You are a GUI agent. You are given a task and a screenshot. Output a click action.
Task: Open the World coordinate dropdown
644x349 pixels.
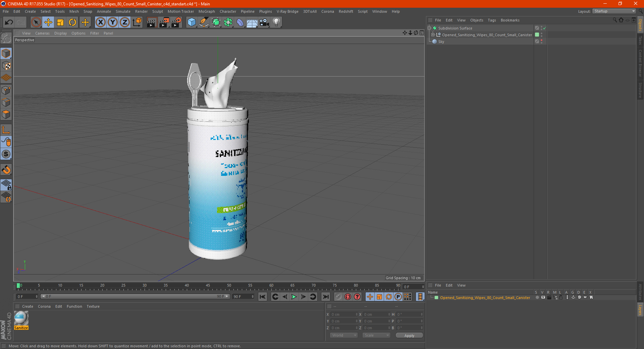click(x=344, y=335)
